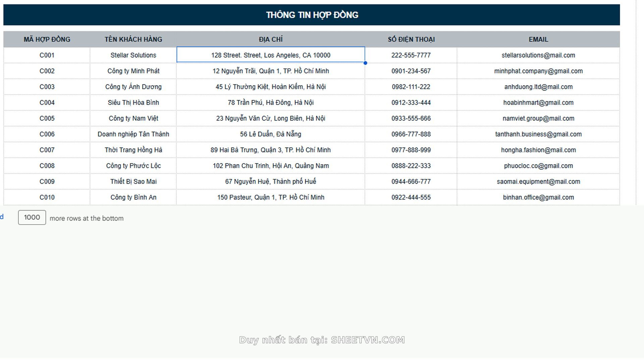Screen dimensions: 644x362
Task: Click the phone number 0901-234-567 cell
Action: click(x=411, y=71)
